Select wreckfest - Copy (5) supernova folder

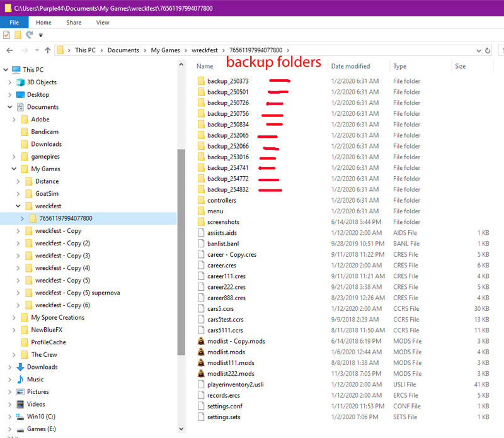[x=77, y=293]
